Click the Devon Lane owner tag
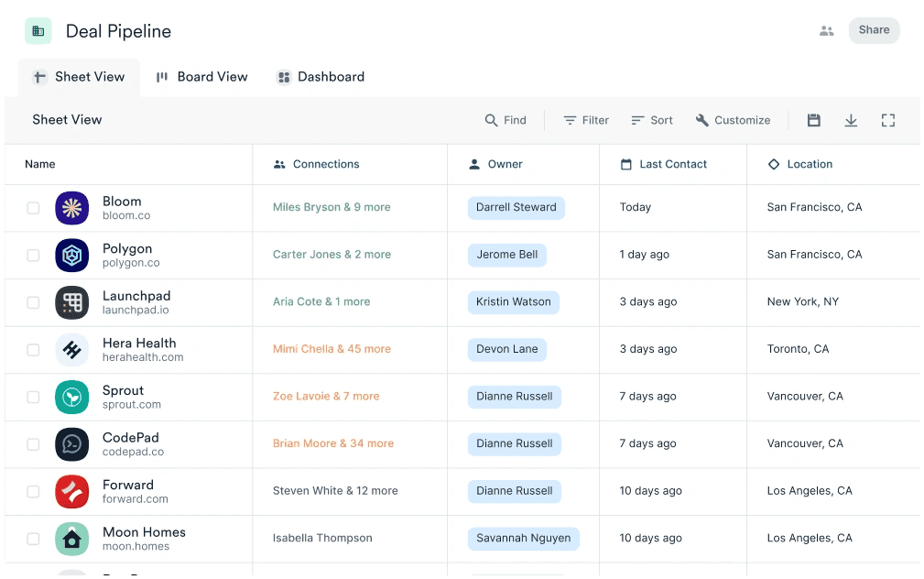This screenshot has height=579, width=924. coord(506,349)
